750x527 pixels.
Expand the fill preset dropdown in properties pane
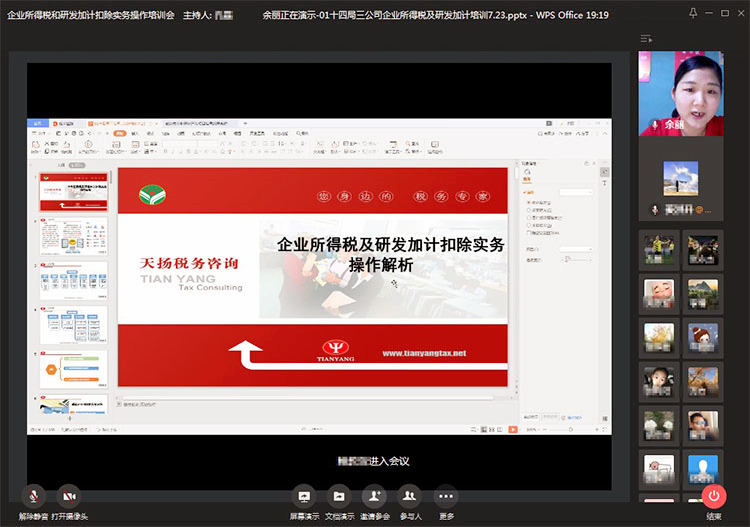click(x=575, y=192)
